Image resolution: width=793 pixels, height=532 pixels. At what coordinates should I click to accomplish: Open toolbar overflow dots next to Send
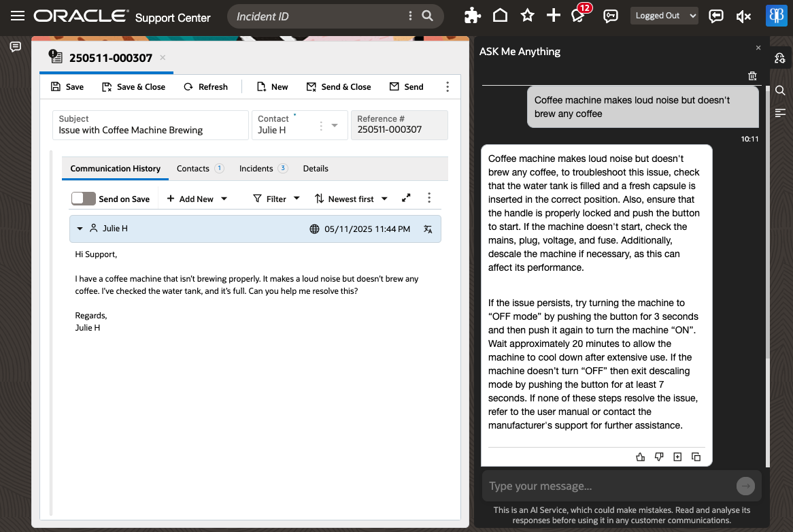click(x=447, y=86)
